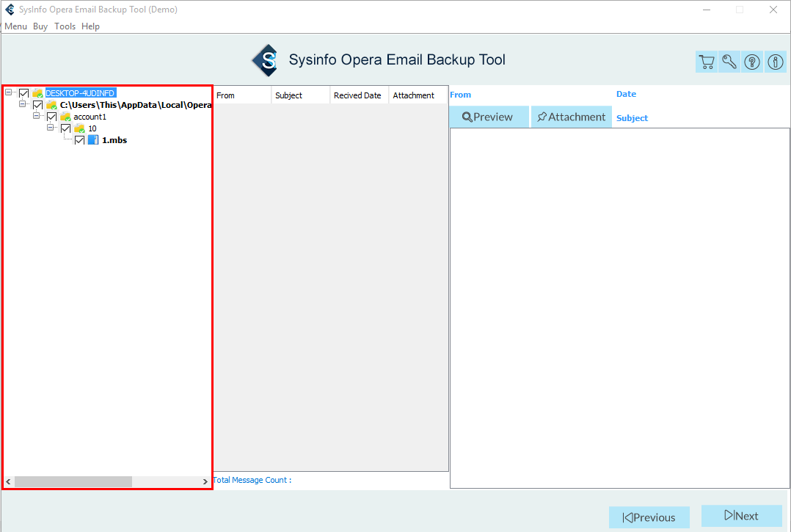Open the Tools menu

coord(65,26)
